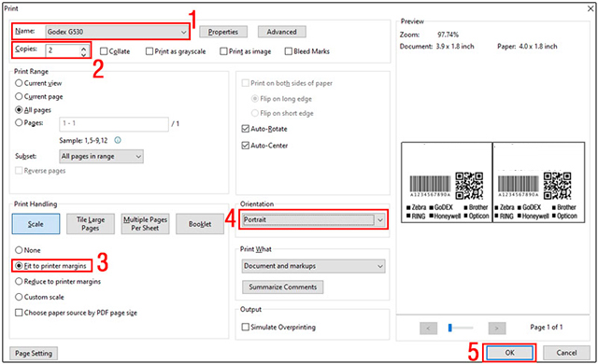Screen dimensions: 598x364
Task: Select the Booklet print handling
Action: pyautogui.click(x=200, y=224)
